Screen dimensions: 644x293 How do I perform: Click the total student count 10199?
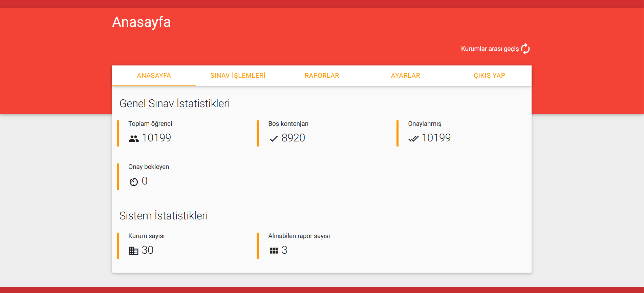156,138
